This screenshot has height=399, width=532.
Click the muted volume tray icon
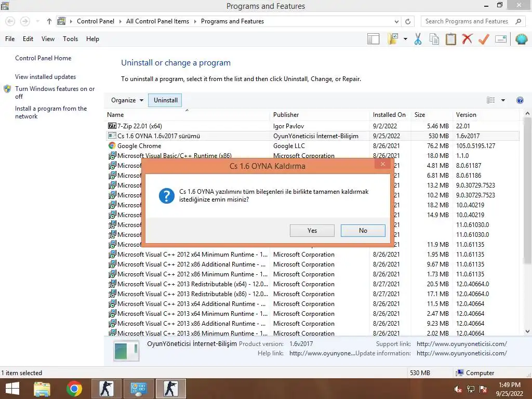click(x=458, y=390)
